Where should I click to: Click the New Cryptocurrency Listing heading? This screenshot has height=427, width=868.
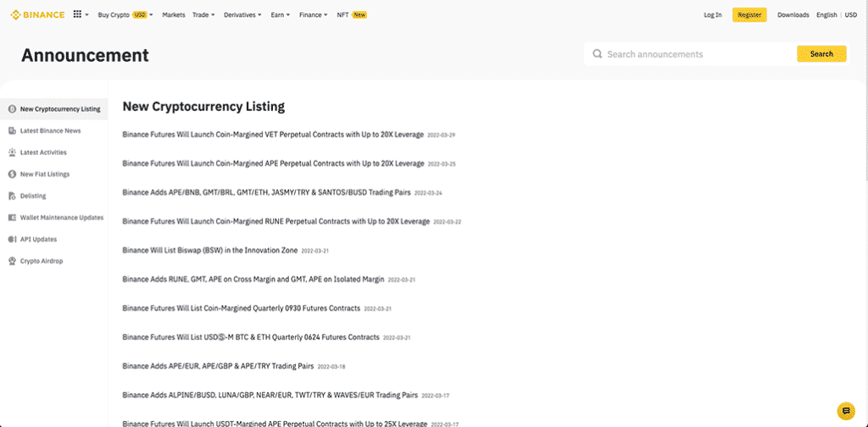pyautogui.click(x=203, y=107)
